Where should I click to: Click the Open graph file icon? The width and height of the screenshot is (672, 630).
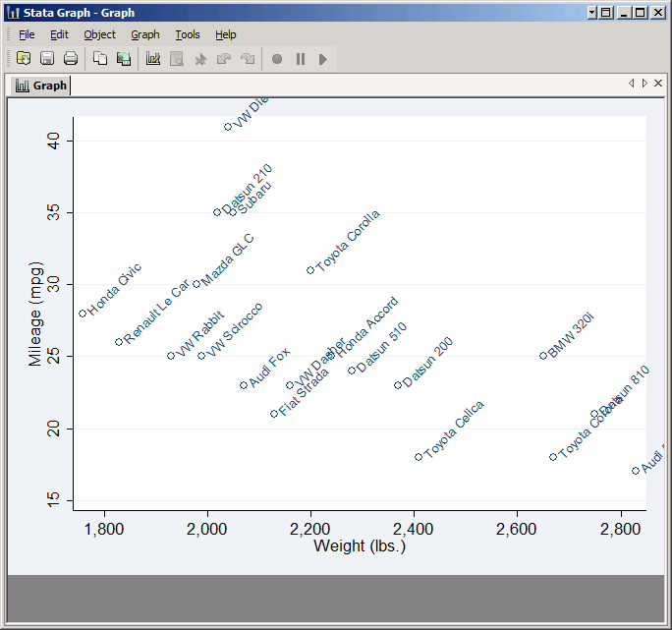tap(24, 58)
